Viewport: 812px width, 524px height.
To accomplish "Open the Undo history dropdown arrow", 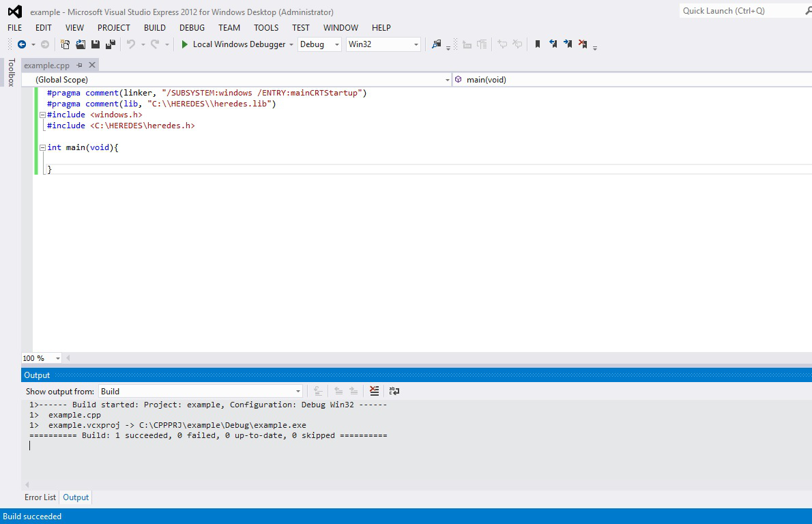I will click(x=143, y=45).
